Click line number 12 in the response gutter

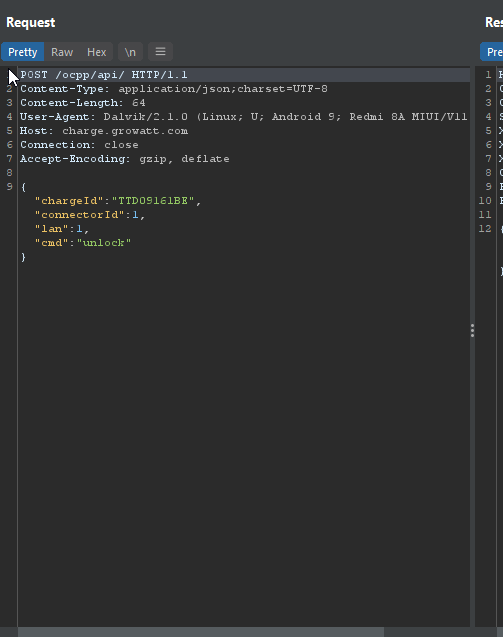coord(485,229)
